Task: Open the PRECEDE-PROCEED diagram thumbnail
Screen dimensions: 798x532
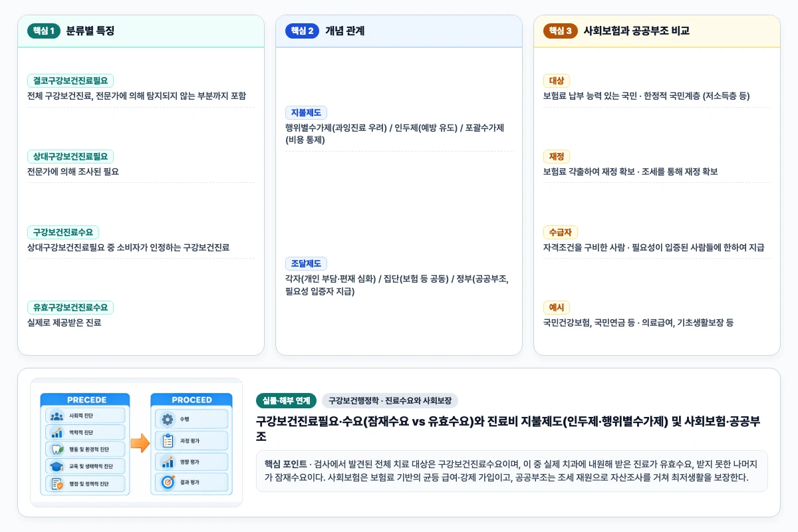Action: click(136, 443)
